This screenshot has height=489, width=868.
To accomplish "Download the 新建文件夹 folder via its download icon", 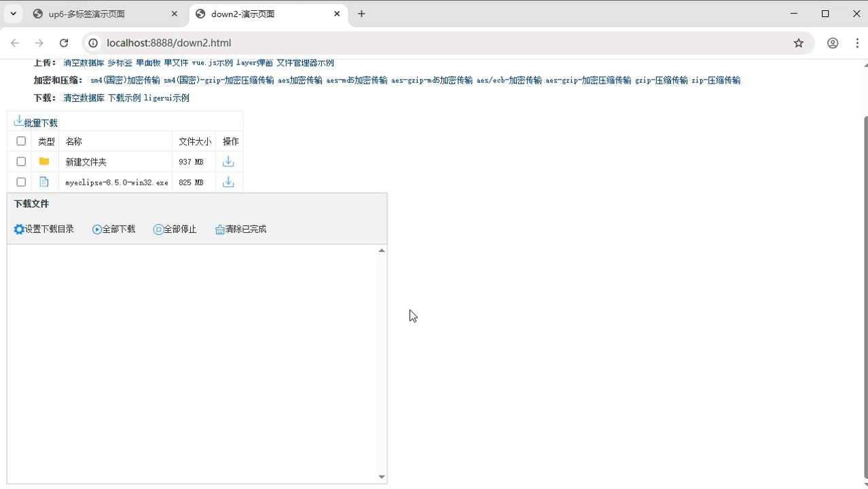I will click(228, 162).
